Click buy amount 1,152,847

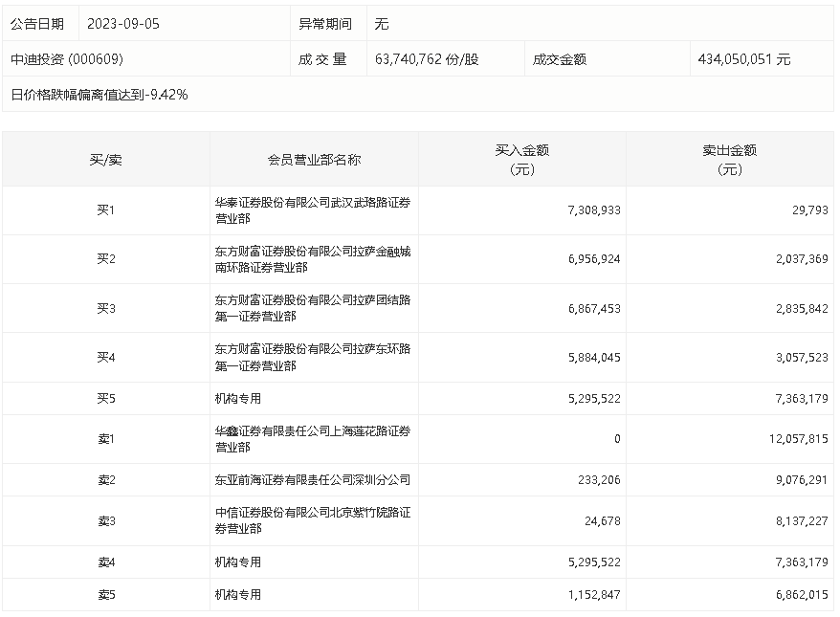(x=594, y=594)
